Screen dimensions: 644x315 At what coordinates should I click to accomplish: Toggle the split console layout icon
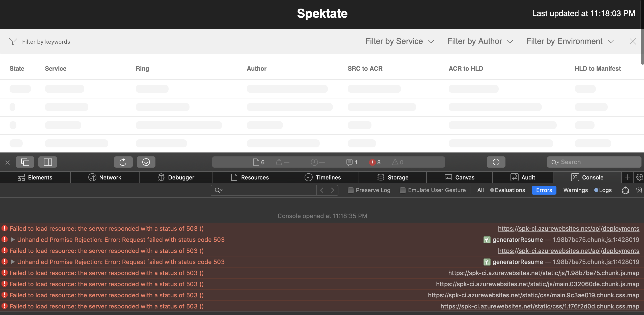47,162
